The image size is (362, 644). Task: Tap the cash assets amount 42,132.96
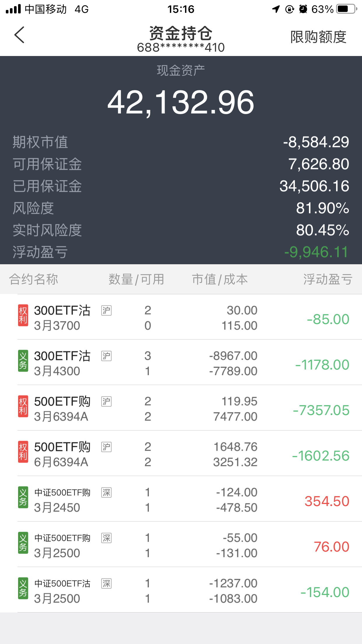181,102
